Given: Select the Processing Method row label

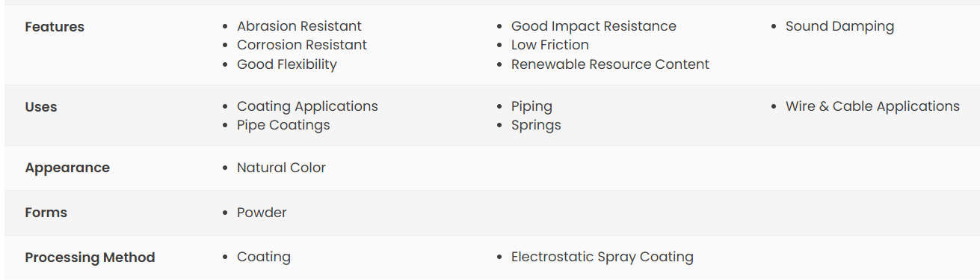Looking at the screenshot, I should (x=90, y=258).
